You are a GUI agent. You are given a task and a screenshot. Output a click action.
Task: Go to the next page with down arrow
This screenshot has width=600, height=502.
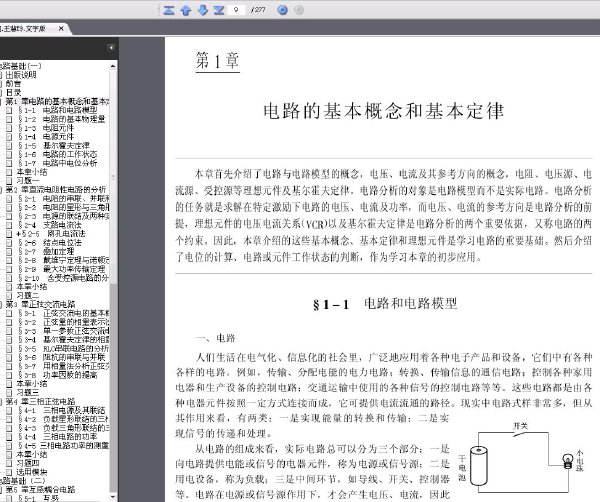tap(202, 10)
